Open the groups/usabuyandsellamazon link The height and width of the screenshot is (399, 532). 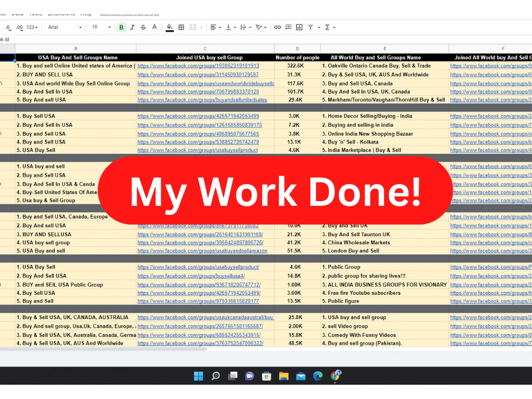click(202, 251)
